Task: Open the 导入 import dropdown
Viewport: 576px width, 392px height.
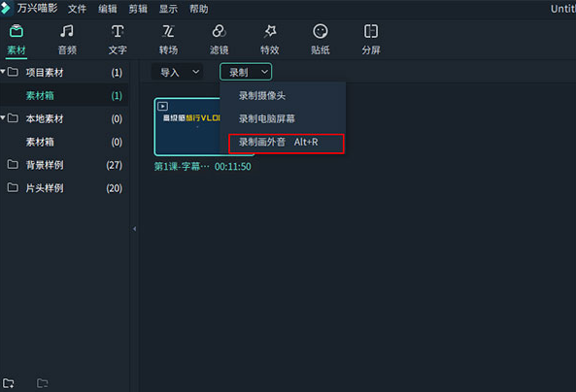Action: pyautogui.click(x=180, y=72)
